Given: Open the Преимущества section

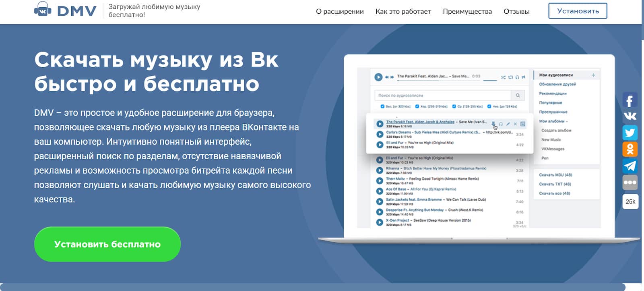Looking at the screenshot, I should click(467, 11).
